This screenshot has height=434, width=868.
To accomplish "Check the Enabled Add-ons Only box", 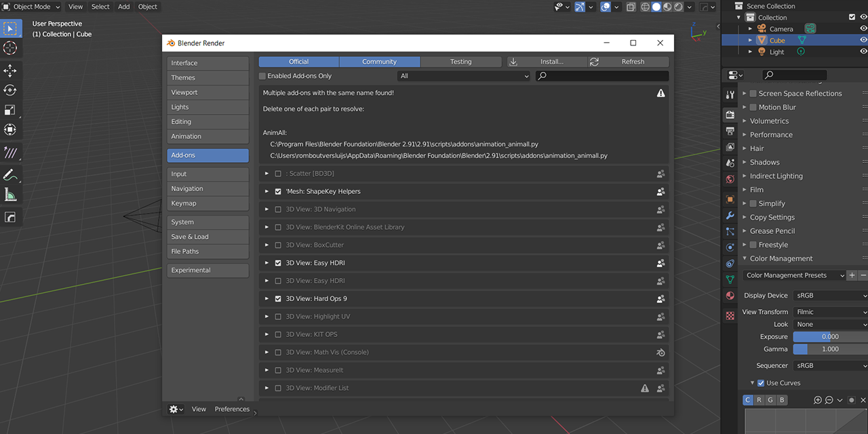I will pos(262,76).
